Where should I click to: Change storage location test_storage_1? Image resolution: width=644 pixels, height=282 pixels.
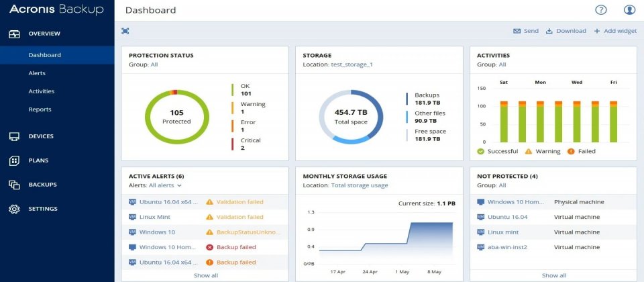pos(352,64)
